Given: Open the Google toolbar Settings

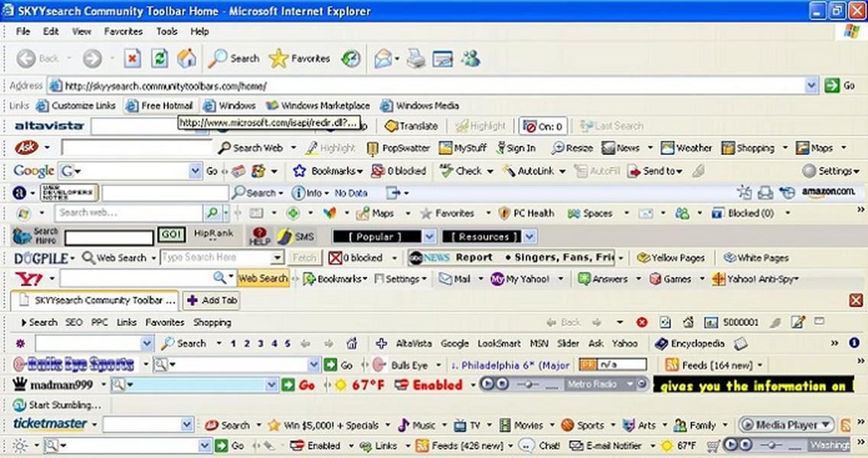Looking at the screenshot, I should pos(831,171).
